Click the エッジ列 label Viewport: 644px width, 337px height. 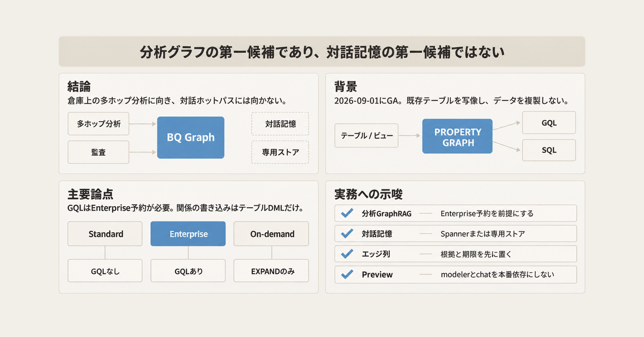point(376,254)
